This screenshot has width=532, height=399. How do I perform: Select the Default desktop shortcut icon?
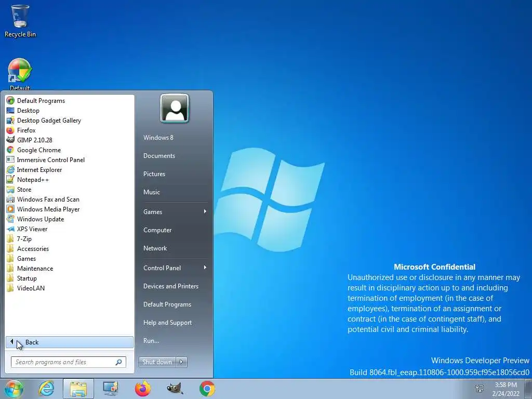tap(20, 74)
